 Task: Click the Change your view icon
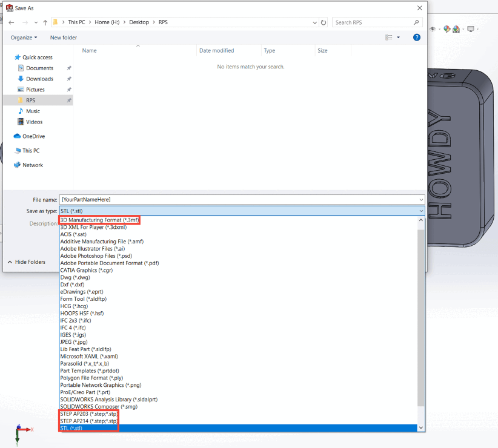tap(389, 38)
